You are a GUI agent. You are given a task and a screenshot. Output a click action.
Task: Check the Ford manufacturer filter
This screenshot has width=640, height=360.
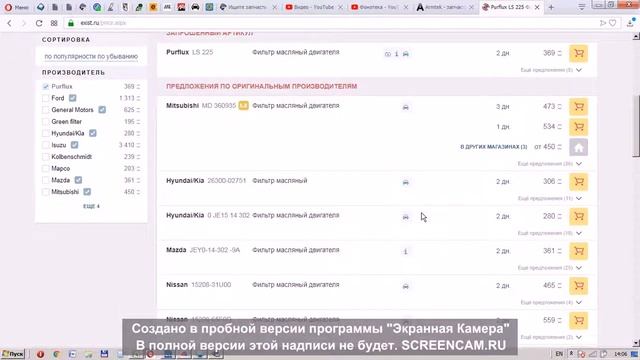[46, 98]
